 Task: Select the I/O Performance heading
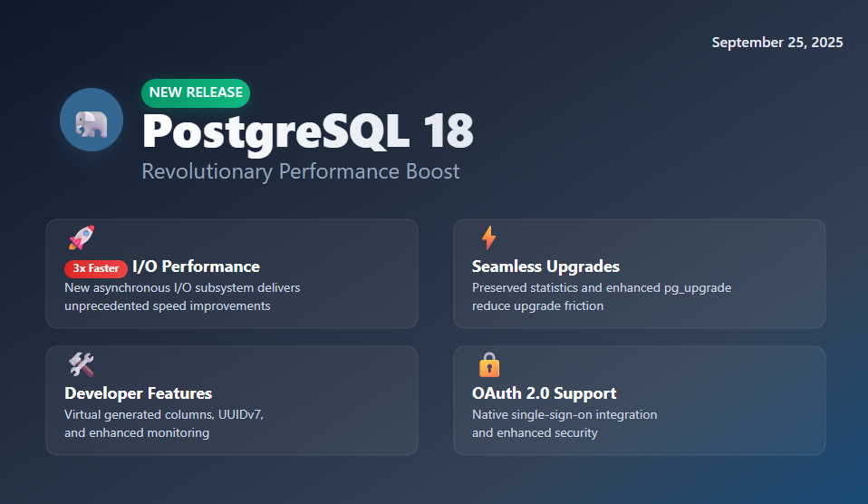(197, 267)
